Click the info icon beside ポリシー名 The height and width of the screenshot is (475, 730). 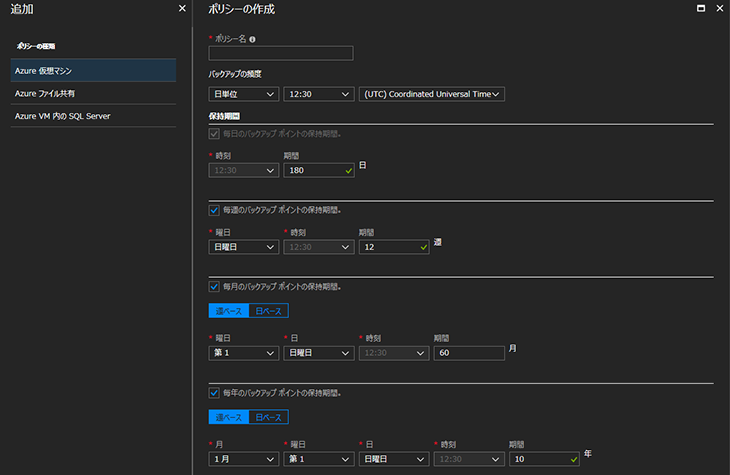(x=252, y=39)
